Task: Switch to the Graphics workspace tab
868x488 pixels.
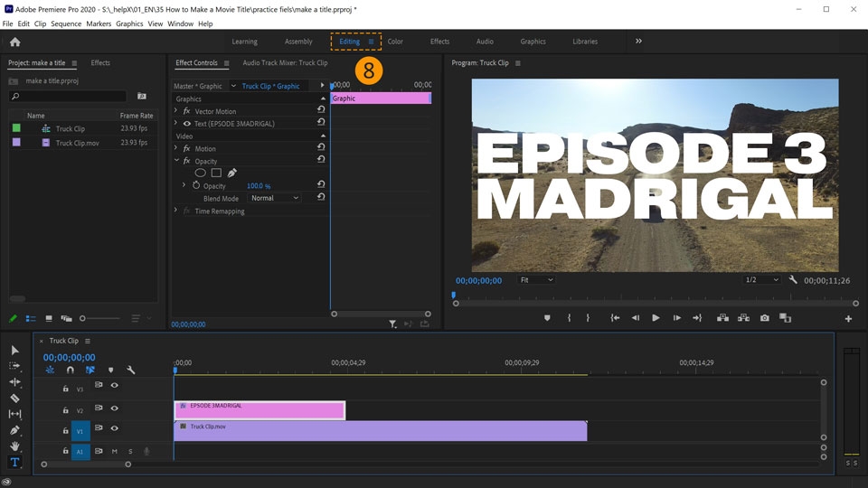Action: coord(533,42)
